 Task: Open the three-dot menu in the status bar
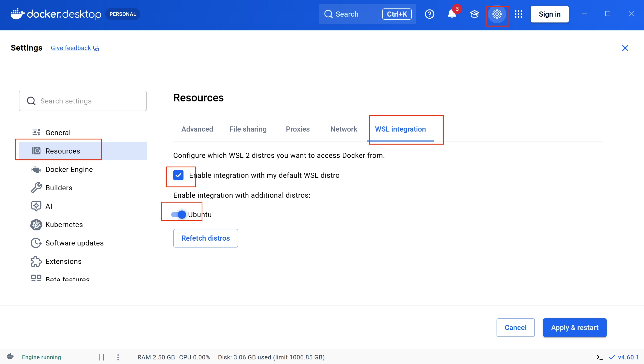pos(118,357)
